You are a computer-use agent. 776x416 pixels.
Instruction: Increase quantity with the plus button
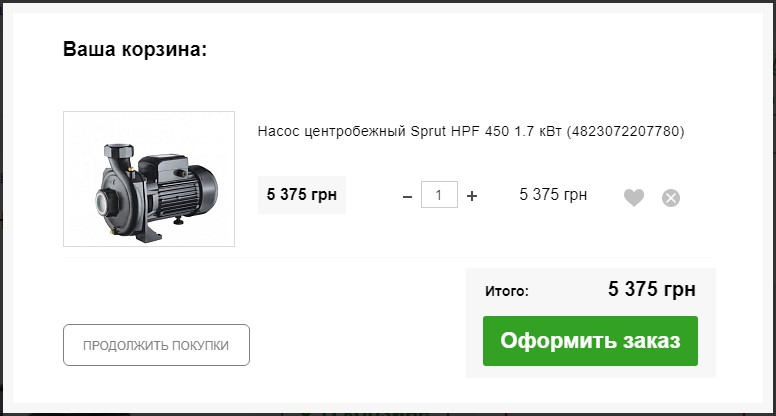tap(472, 197)
